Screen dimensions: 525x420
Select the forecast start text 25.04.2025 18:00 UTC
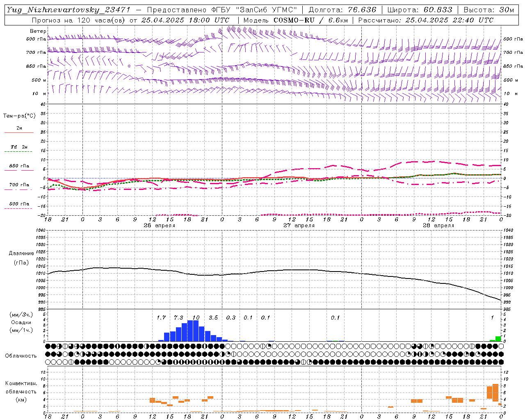185,20
